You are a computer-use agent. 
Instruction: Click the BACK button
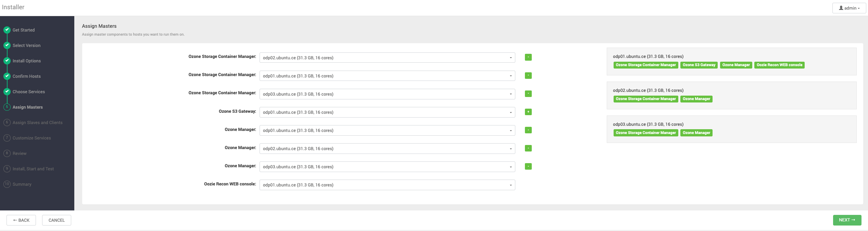point(21,220)
